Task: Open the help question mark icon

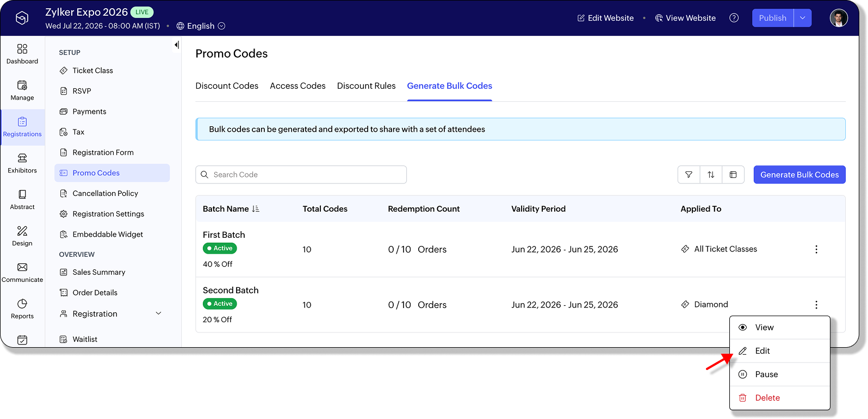Action: click(734, 18)
